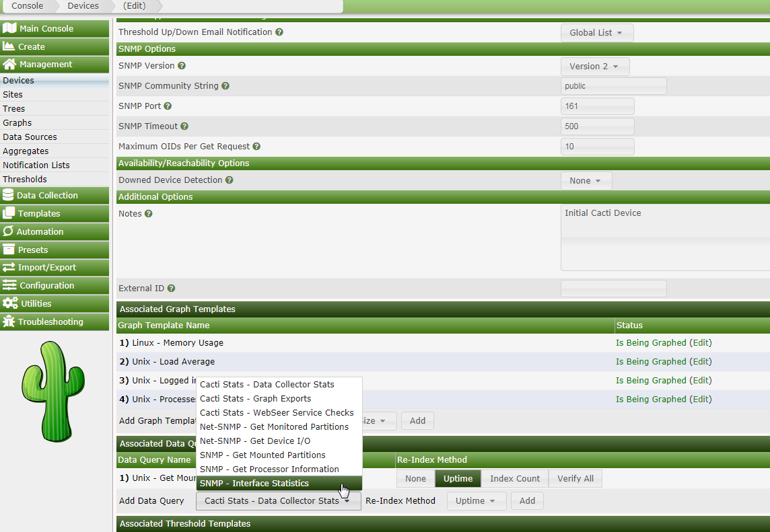The width and height of the screenshot is (770, 532).
Task: Show help for SNMP Version
Action: coord(181,66)
